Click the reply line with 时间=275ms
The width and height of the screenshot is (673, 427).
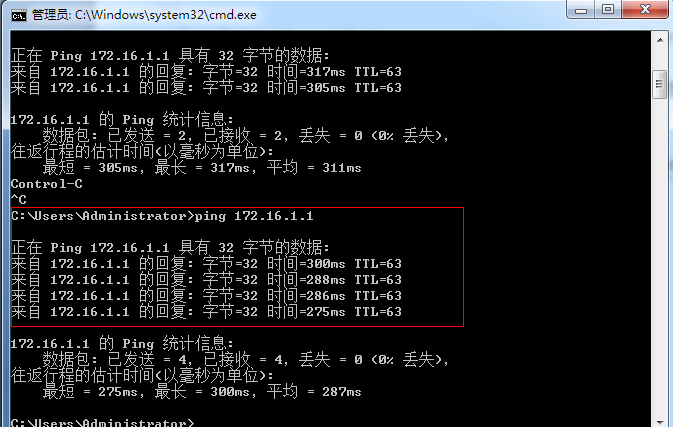point(206,311)
